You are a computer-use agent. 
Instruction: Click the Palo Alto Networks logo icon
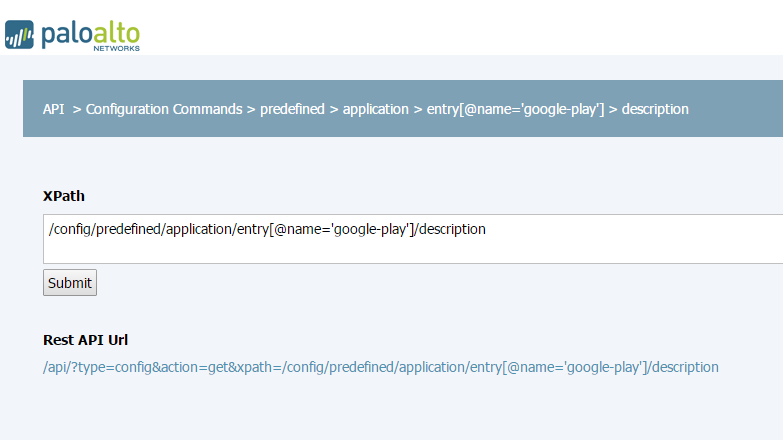coord(19,34)
